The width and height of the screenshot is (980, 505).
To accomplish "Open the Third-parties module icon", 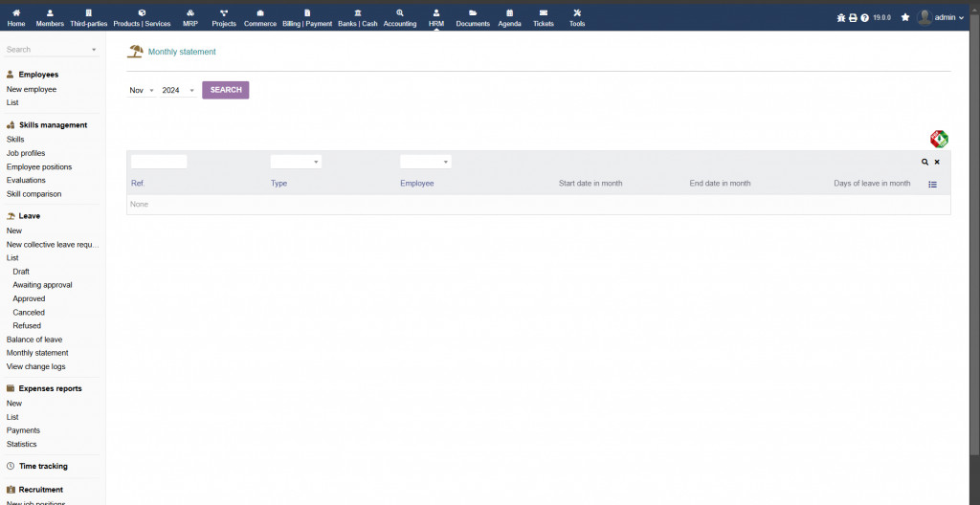I will (88, 12).
